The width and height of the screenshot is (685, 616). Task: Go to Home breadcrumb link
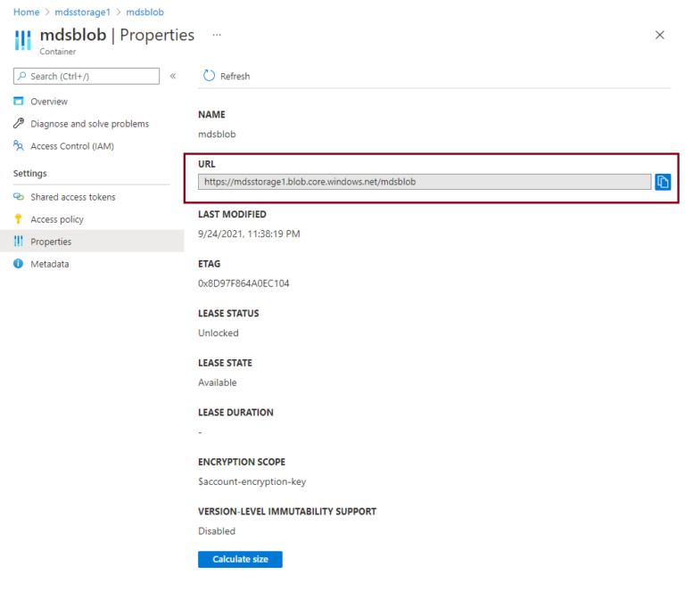(26, 12)
